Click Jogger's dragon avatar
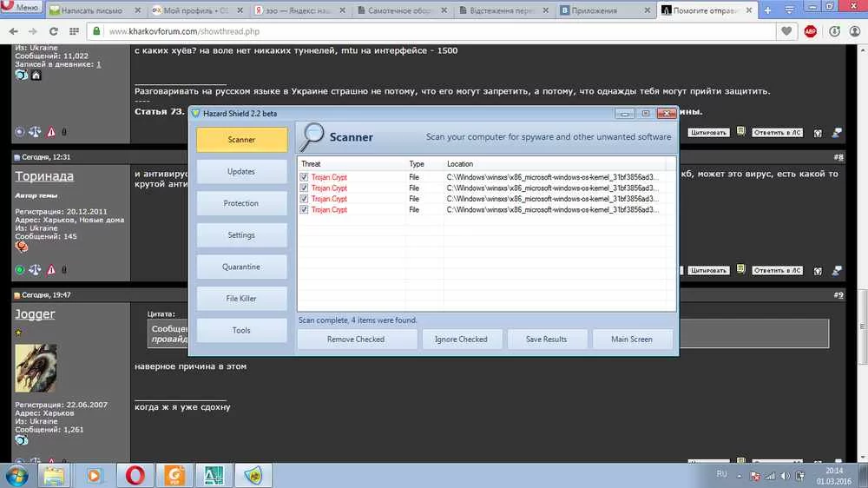 click(x=36, y=368)
